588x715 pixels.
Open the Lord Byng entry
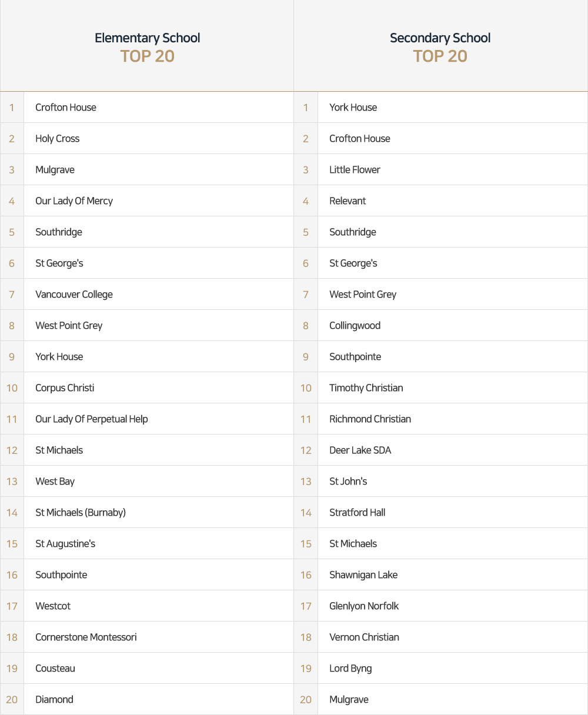pyautogui.click(x=350, y=669)
